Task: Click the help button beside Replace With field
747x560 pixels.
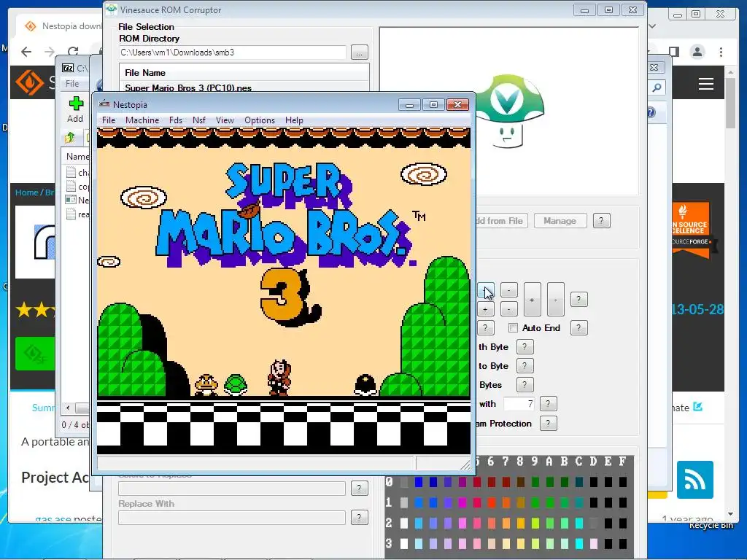Action: click(x=359, y=517)
